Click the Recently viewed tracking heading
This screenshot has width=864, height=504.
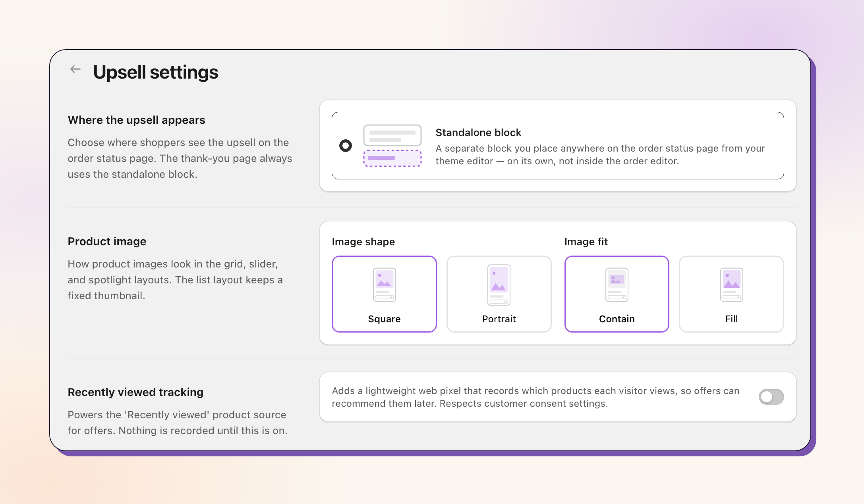(x=135, y=392)
